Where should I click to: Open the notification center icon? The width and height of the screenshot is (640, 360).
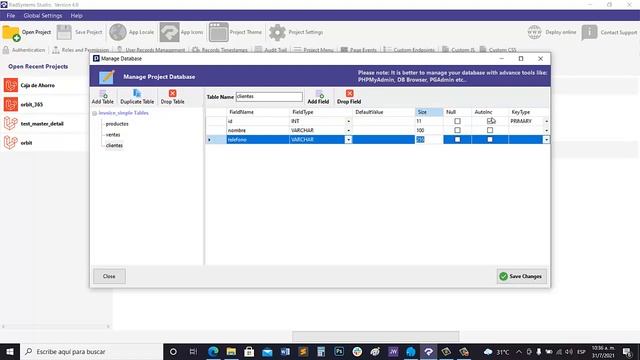[x=628, y=351]
